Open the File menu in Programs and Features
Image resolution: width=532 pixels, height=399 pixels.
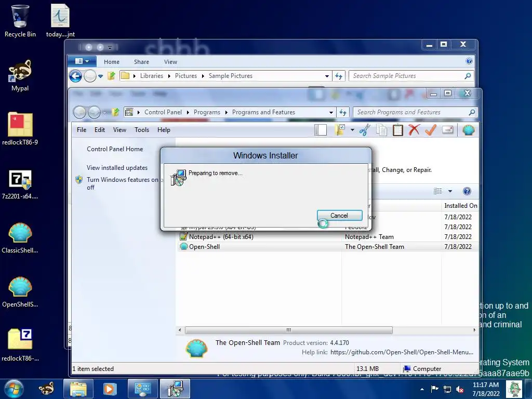coord(82,130)
